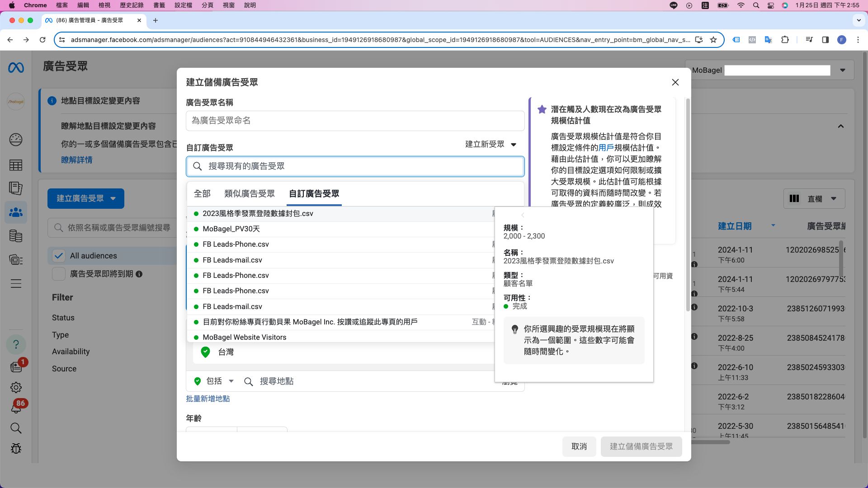Reload the page in Chrome
The height and width of the screenshot is (488, 868).
(42, 40)
